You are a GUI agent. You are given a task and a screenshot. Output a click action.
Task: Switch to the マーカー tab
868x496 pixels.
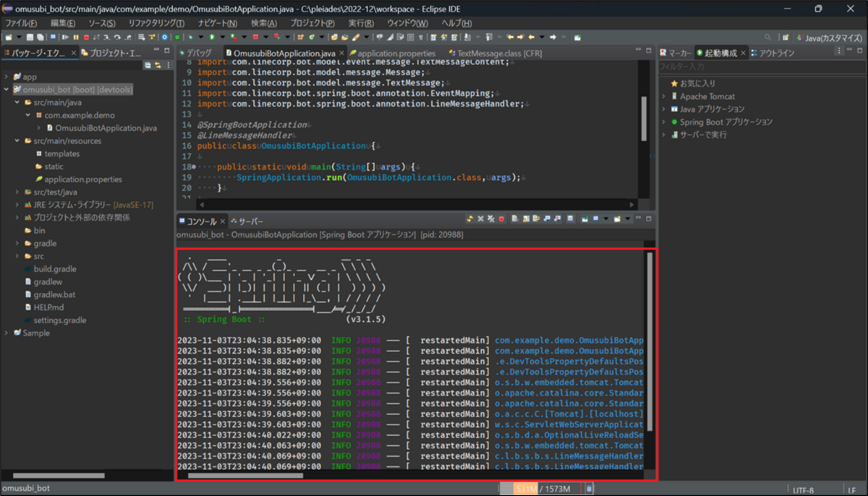pyautogui.click(x=676, y=53)
